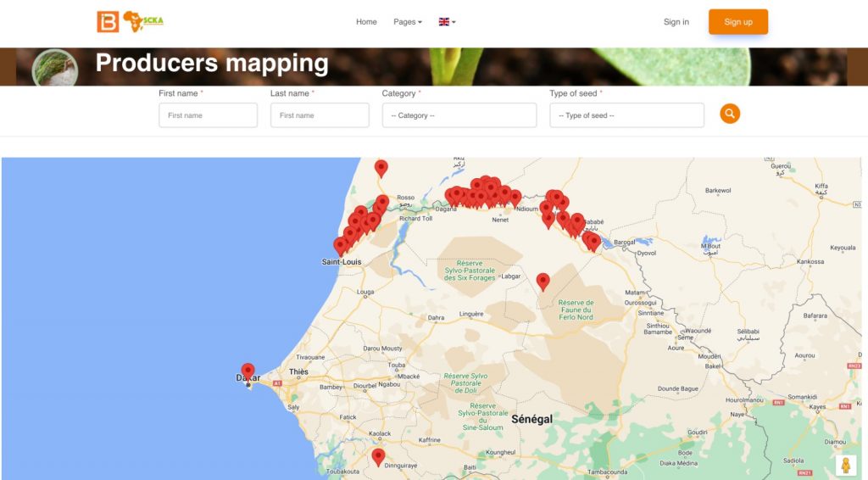Click the Dagana label on map
868x480 pixels.
coord(446,209)
